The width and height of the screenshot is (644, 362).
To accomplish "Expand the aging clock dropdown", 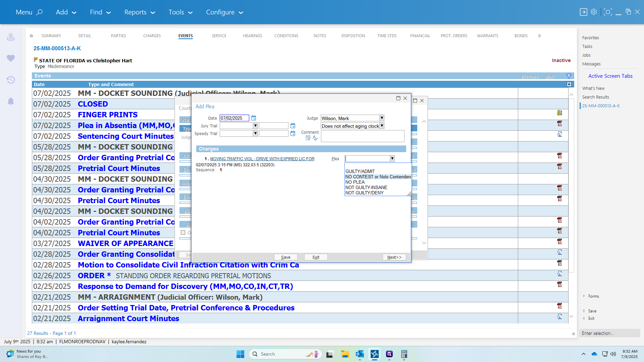I will [382, 126].
